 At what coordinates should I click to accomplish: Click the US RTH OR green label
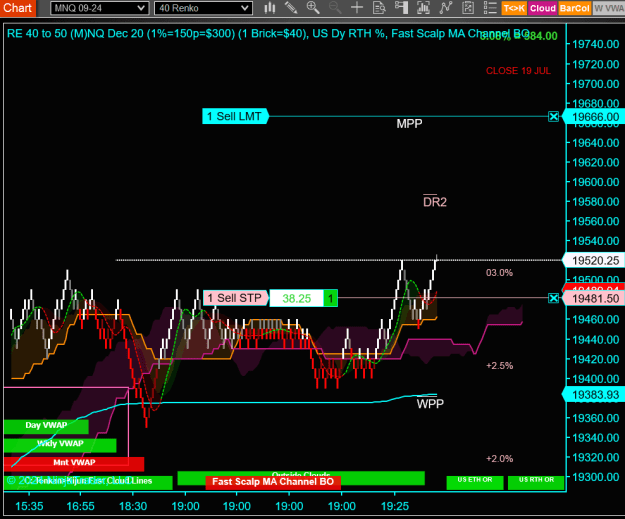coord(536,482)
